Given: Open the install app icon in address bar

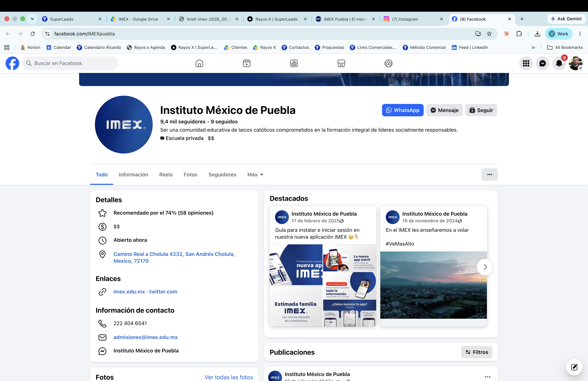Looking at the screenshot, I should [478, 34].
